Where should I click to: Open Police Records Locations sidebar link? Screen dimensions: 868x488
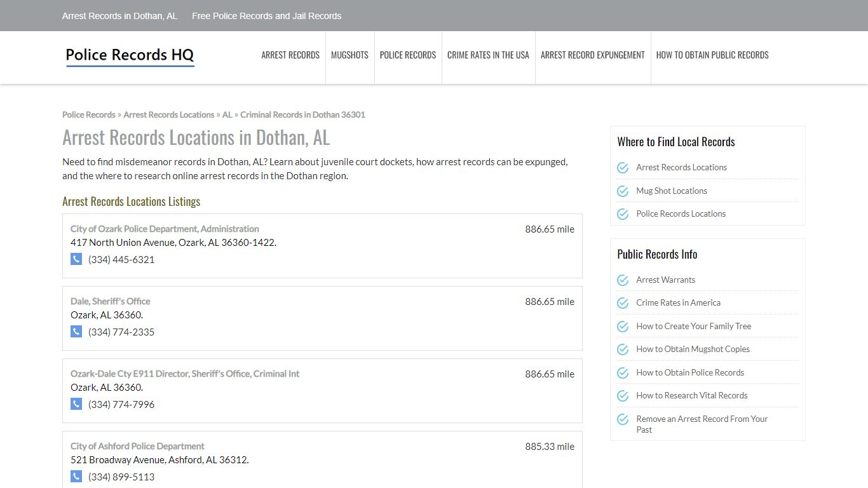[x=681, y=214]
